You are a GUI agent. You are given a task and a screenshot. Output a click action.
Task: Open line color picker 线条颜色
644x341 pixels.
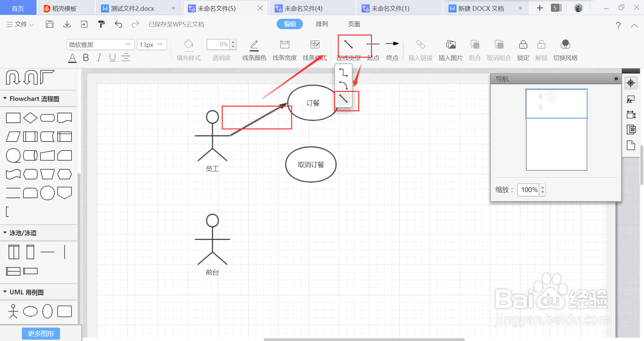tap(254, 50)
